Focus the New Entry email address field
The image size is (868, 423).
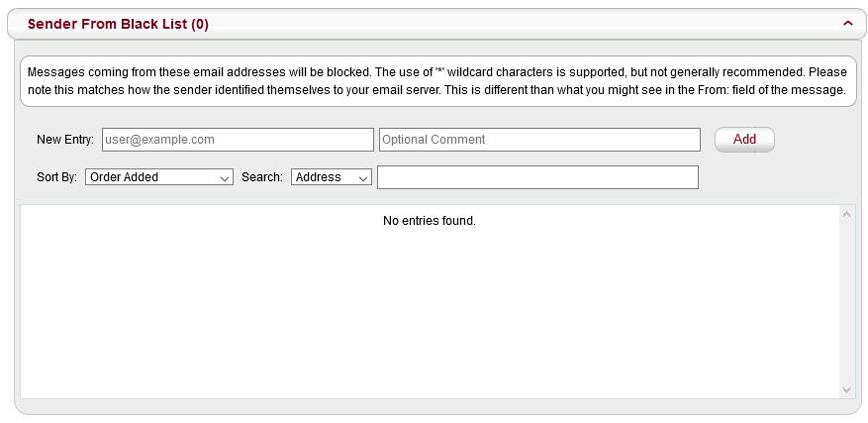click(x=238, y=140)
